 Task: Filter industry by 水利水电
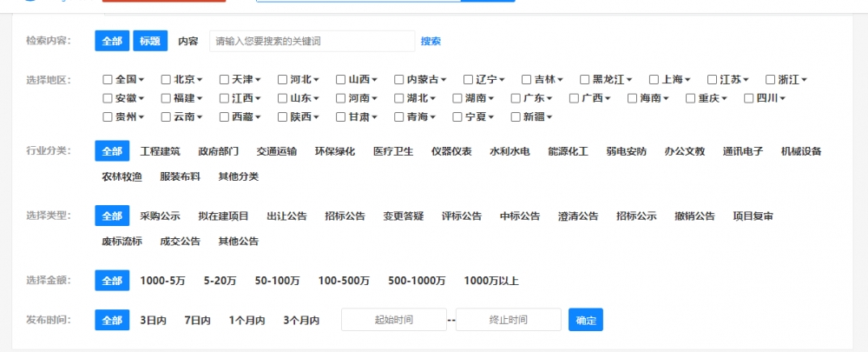point(510,151)
